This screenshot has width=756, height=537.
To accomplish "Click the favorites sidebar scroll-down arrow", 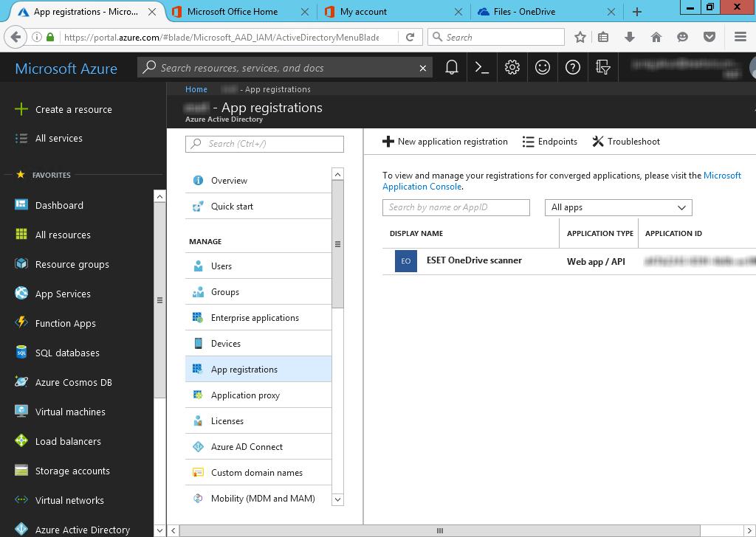I will [x=159, y=531].
